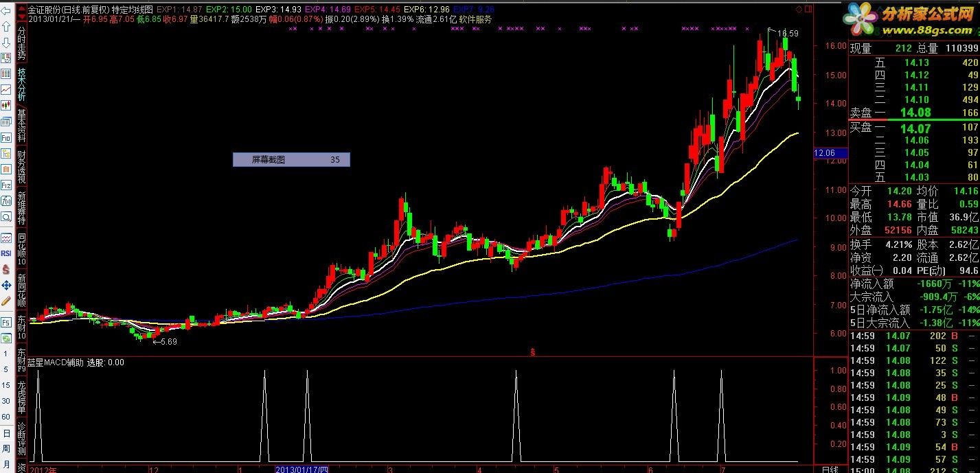Click the 现量 value 212
The image size is (980, 473).
(x=903, y=48)
